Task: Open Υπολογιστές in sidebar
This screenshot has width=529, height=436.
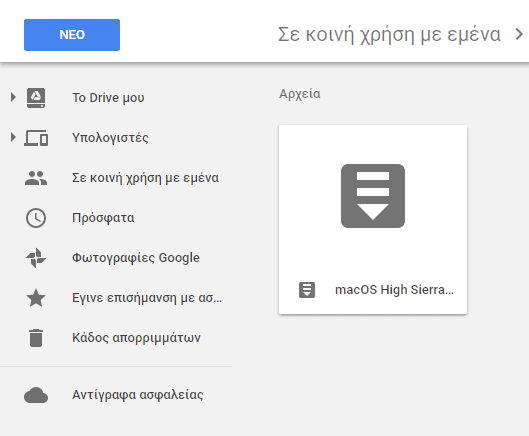Action: click(110, 138)
